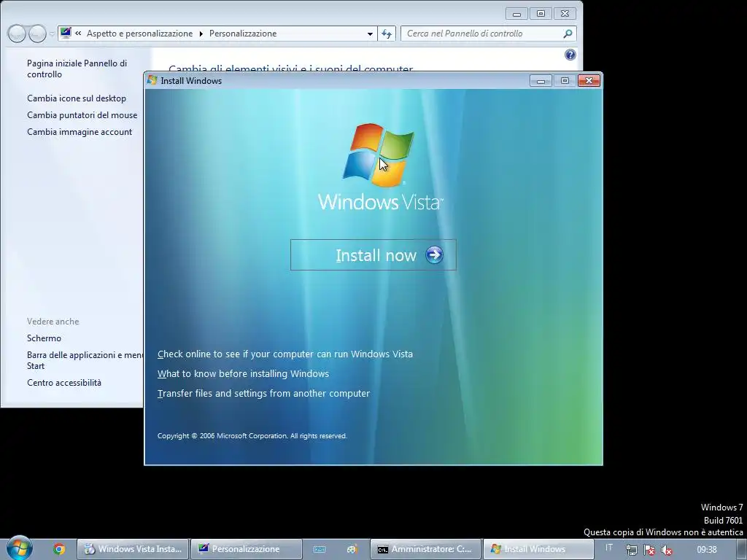Open 'Cambia icone sul desktop' link
This screenshot has width=747, height=560.
(x=76, y=98)
